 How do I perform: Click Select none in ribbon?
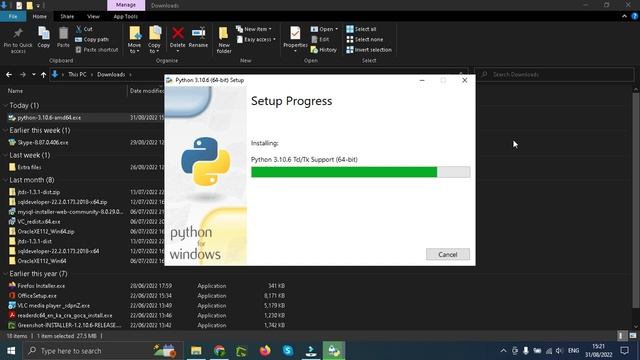coord(364,40)
